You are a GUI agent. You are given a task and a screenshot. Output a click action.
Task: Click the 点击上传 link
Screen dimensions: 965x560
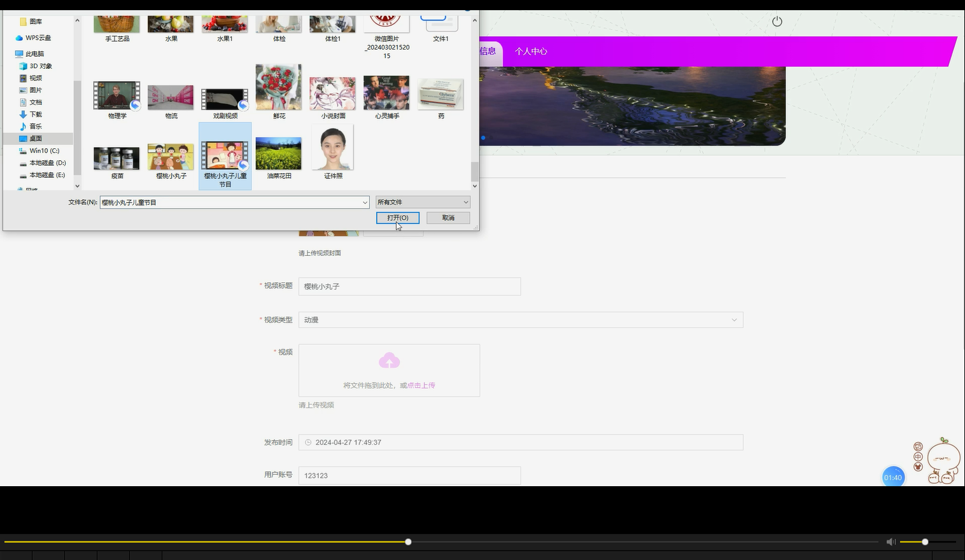pyautogui.click(x=421, y=386)
